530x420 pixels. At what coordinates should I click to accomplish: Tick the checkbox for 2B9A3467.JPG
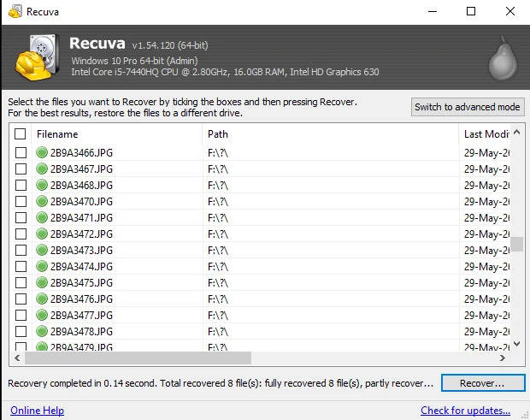[21, 169]
